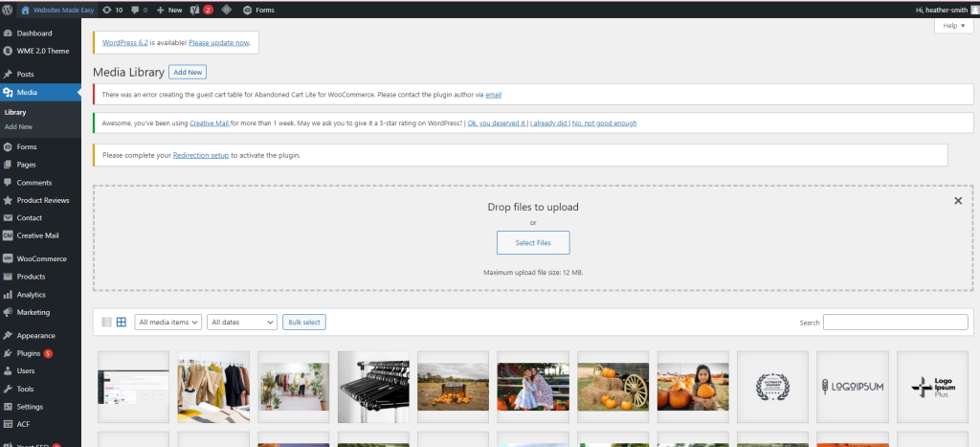This screenshot has width=980, height=447.
Task: Click the updates icon showing 10
Action: [112, 9]
